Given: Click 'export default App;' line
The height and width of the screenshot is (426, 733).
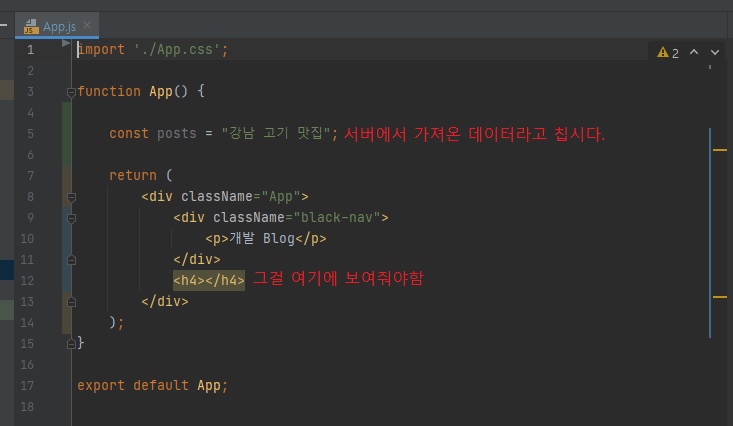Looking at the screenshot, I should point(152,385).
